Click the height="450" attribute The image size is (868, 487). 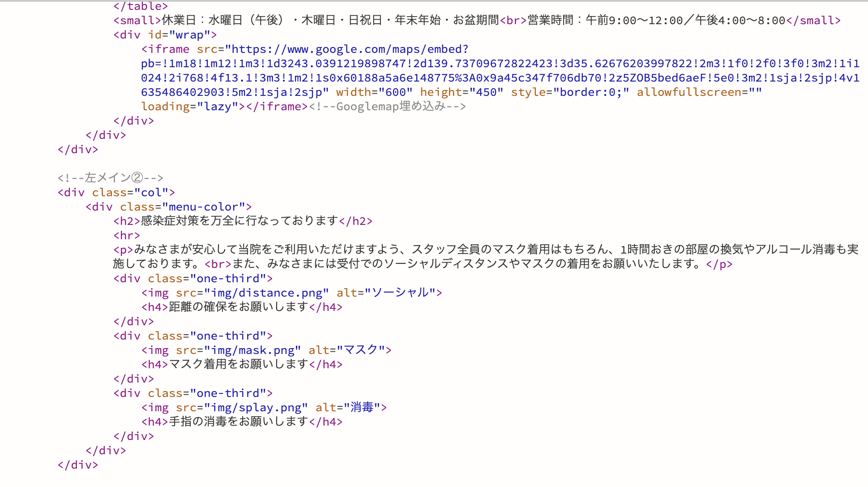pos(462,92)
